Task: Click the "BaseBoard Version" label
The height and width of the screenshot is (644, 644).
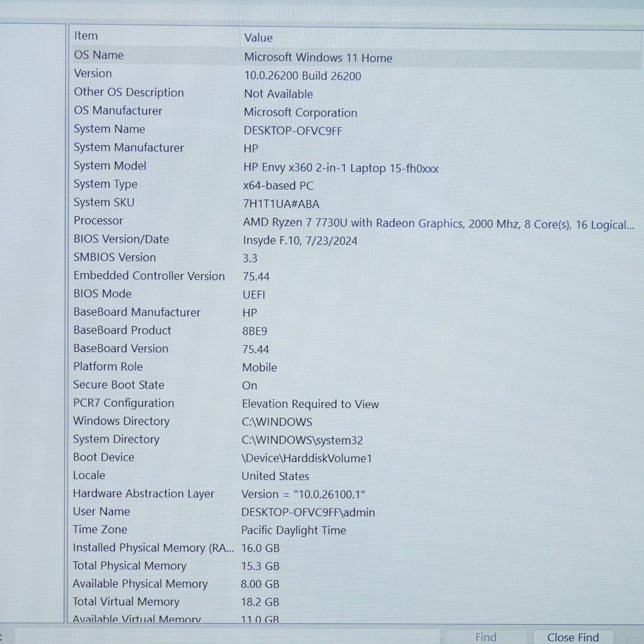Action: tap(121, 349)
